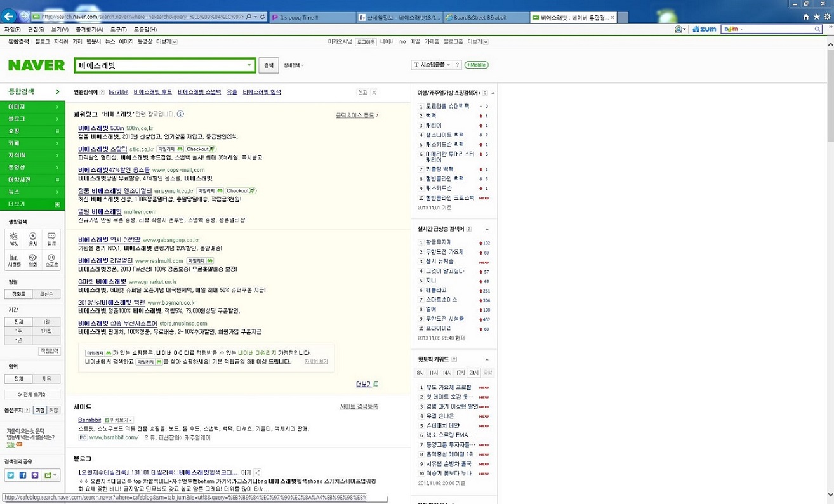This screenshot has height=504, width=834.
Task: Select 최신순 sort option
Action: tap(46, 295)
